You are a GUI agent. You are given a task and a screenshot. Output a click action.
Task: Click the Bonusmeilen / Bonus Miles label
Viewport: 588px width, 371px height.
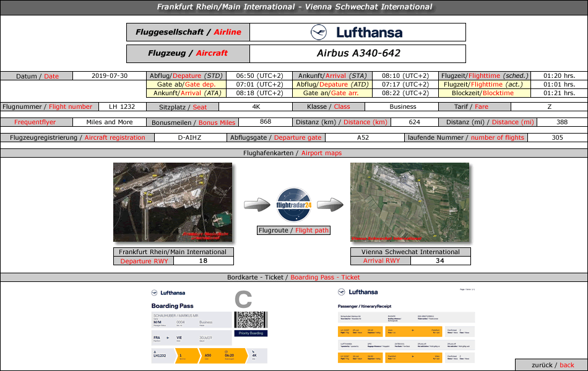(x=192, y=122)
